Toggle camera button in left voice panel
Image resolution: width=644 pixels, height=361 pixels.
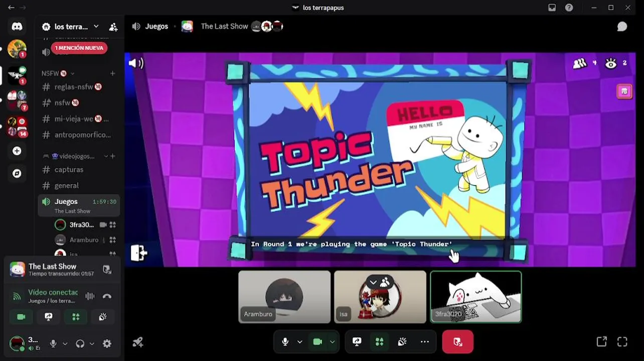[x=21, y=317]
